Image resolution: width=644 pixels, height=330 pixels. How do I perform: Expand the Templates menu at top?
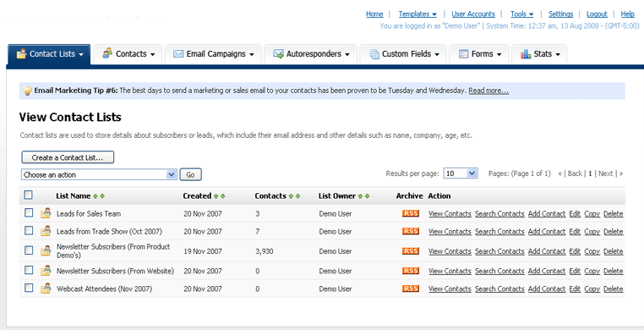(x=418, y=14)
